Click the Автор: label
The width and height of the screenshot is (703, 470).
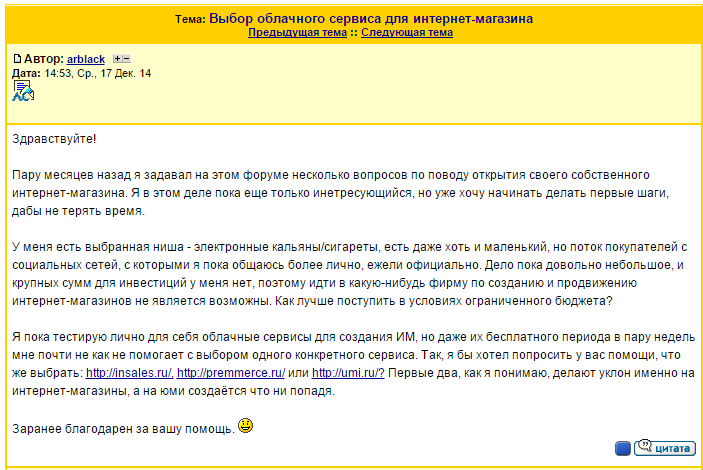[x=43, y=59]
